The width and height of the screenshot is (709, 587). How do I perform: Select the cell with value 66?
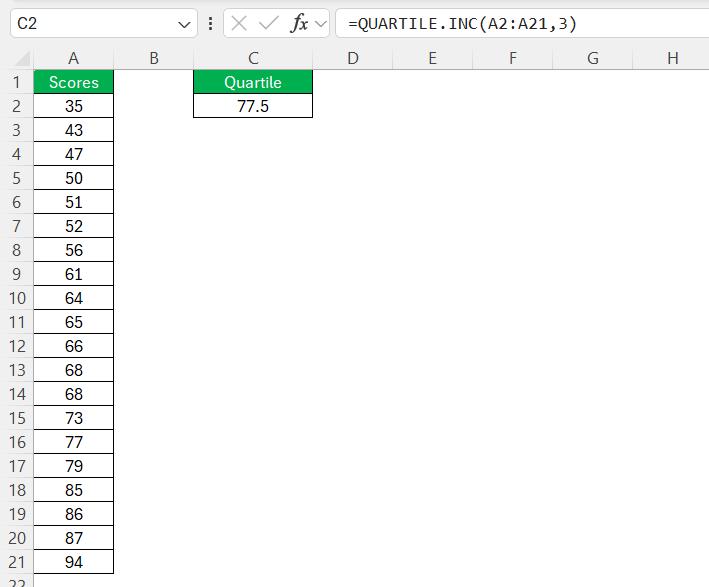(x=73, y=346)
